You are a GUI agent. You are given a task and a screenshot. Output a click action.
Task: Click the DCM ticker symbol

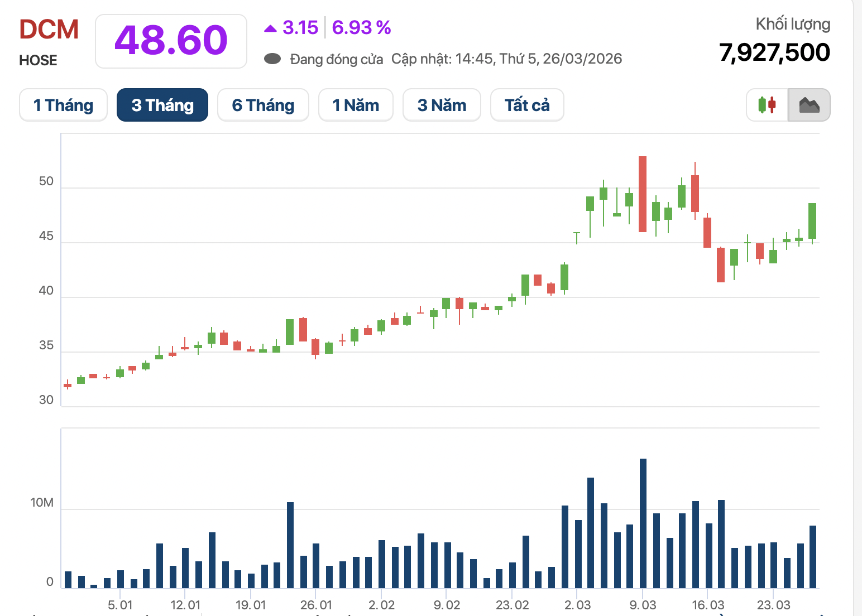49,30
